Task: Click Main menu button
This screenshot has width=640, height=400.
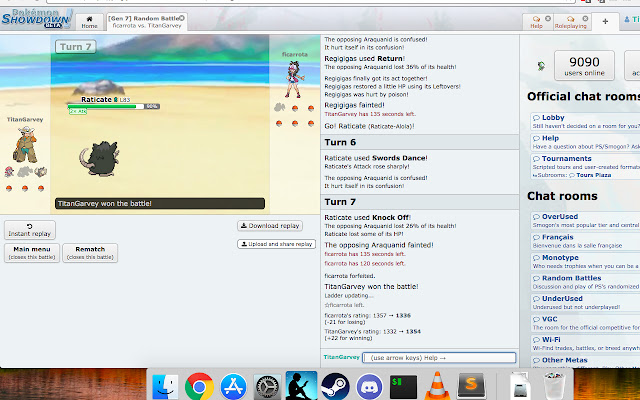Action: tap(32, 253)
